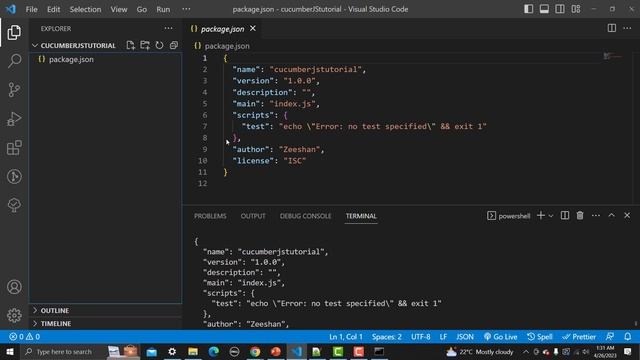Open the File menu
The image size is (640, 360).
coord(31,9)
